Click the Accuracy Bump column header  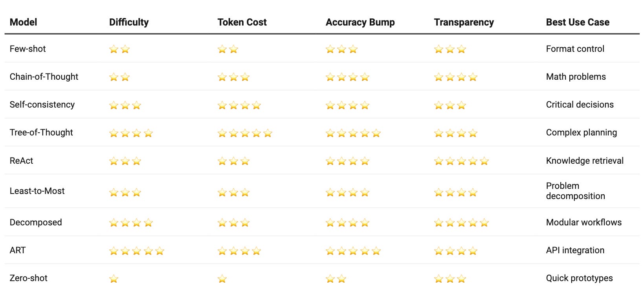click(360, 22)
